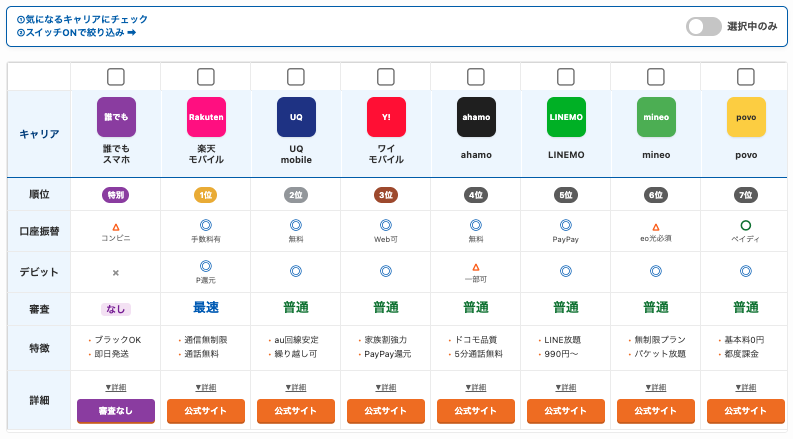Click the green LINEMO logo icon
The image size is (793, 439).
pyautogui.click(x=566, y=117)
